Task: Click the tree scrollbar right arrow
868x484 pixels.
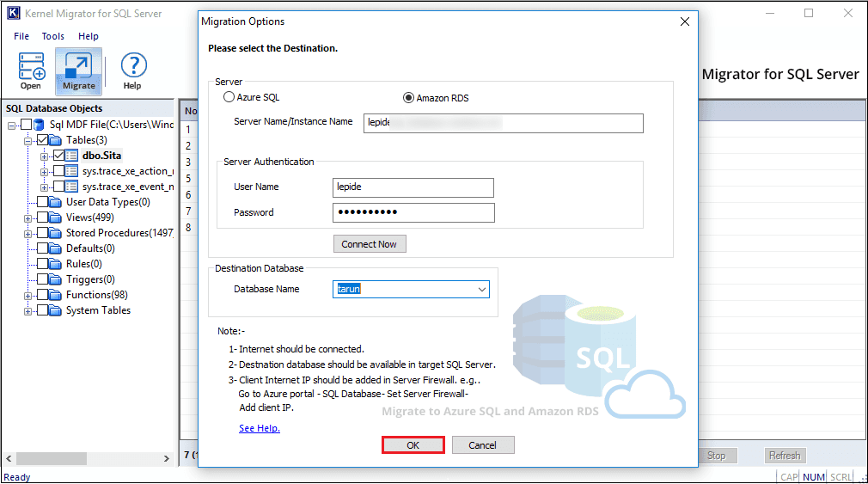Action: pos(166,458)
